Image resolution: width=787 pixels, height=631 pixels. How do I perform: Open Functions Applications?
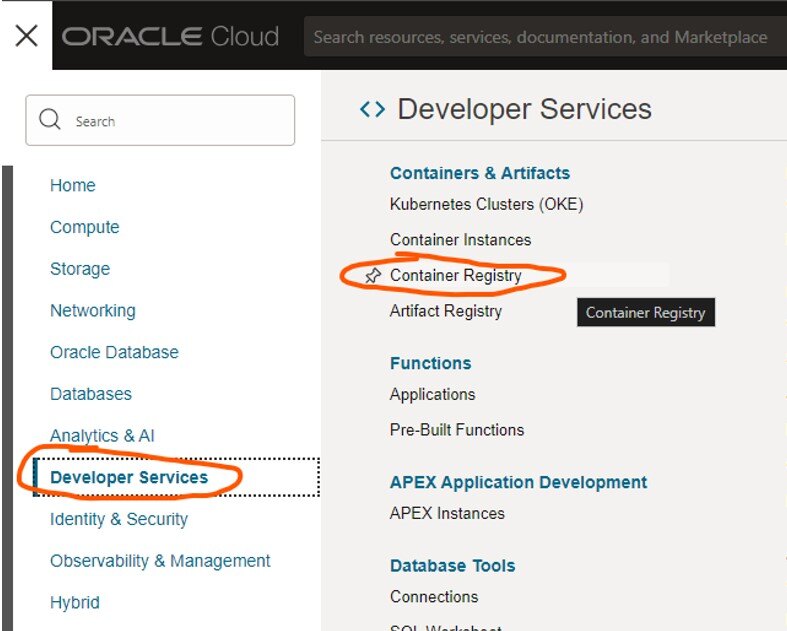tap(432, 395)
